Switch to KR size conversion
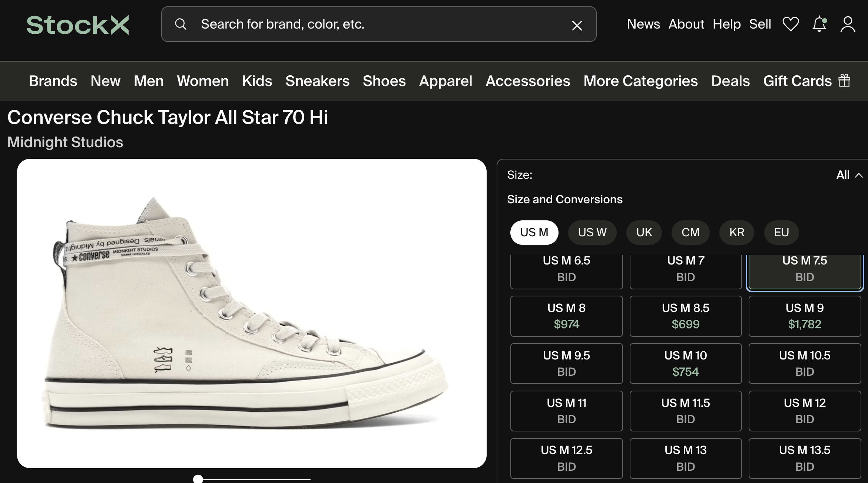 click(737, 232)
